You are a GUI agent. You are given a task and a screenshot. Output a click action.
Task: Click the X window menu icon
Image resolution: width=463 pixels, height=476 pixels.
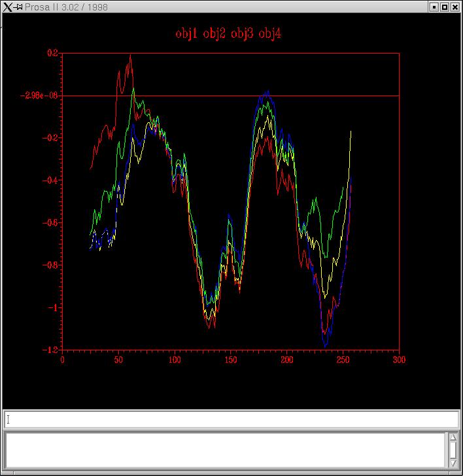[7, 7]
